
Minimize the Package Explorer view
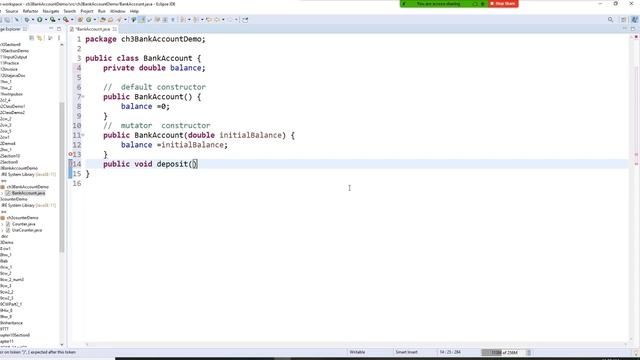(51, 29)
